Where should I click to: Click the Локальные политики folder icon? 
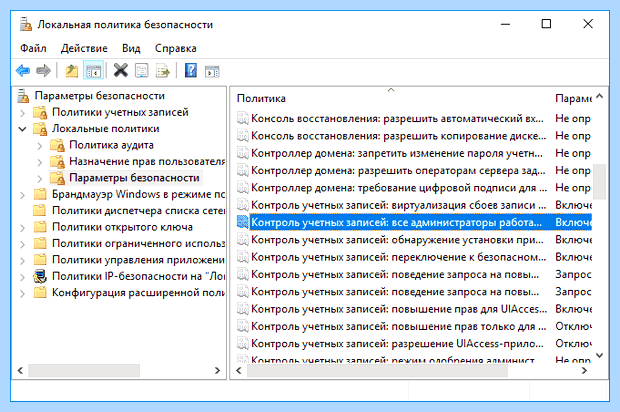tap(40, 129)
